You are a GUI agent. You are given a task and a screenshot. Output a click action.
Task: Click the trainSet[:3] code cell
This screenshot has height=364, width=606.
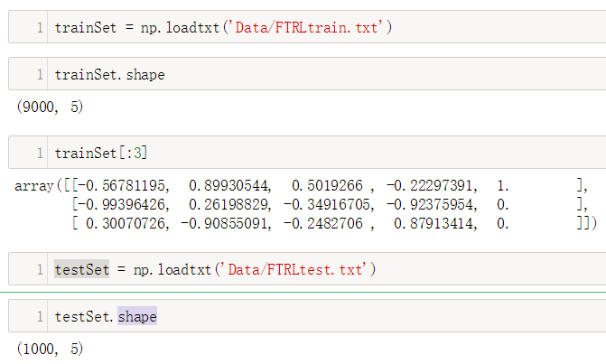click(307, 153)
